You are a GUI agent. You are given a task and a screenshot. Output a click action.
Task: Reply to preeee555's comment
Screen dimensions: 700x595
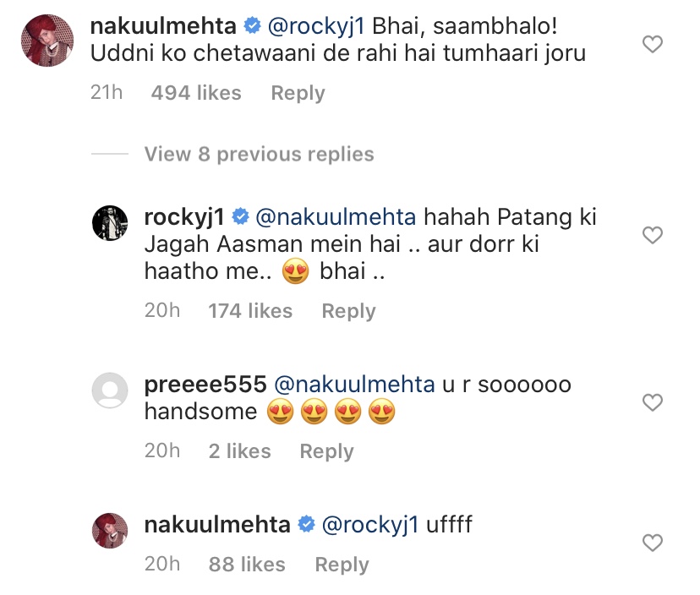[x=326, y=451]
